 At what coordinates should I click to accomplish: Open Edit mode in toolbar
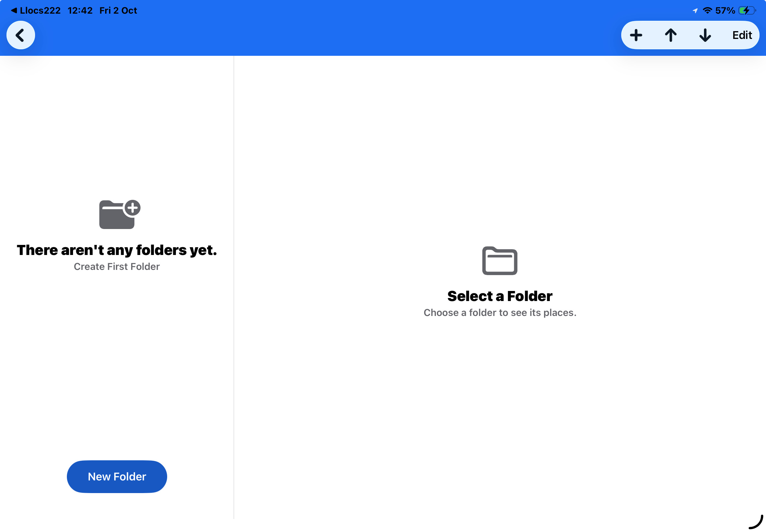(x=742, y=35)
